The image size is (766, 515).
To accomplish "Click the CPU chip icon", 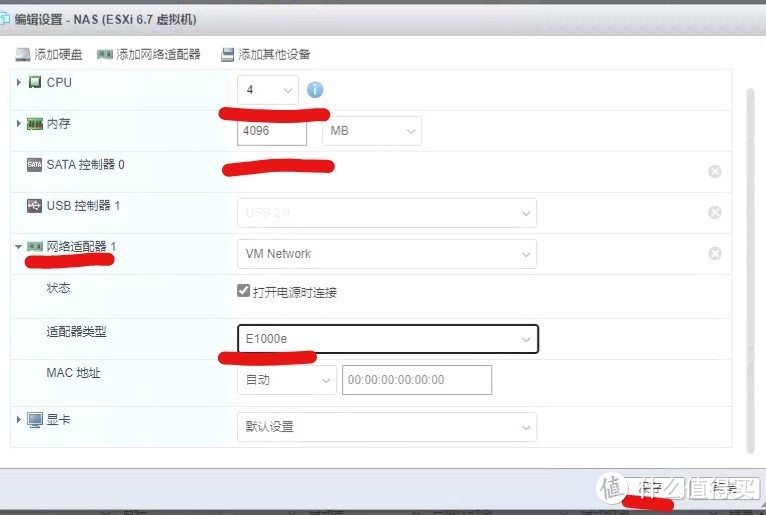I will (x=35, y=82).
